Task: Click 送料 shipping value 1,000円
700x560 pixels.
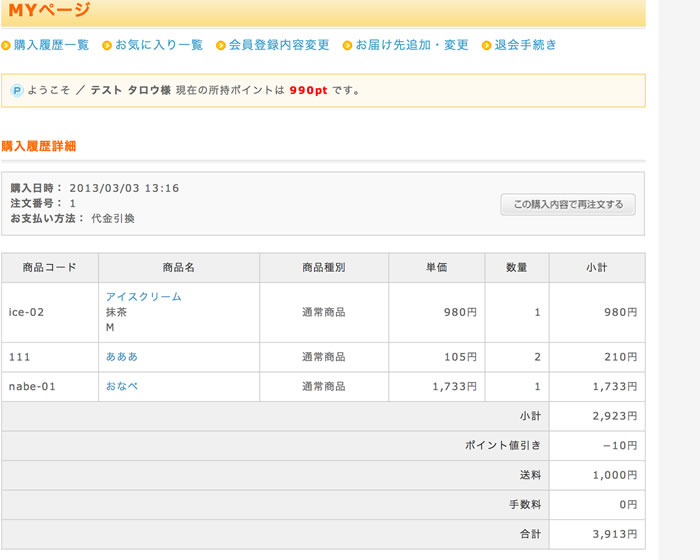Action: coord(615,475)
